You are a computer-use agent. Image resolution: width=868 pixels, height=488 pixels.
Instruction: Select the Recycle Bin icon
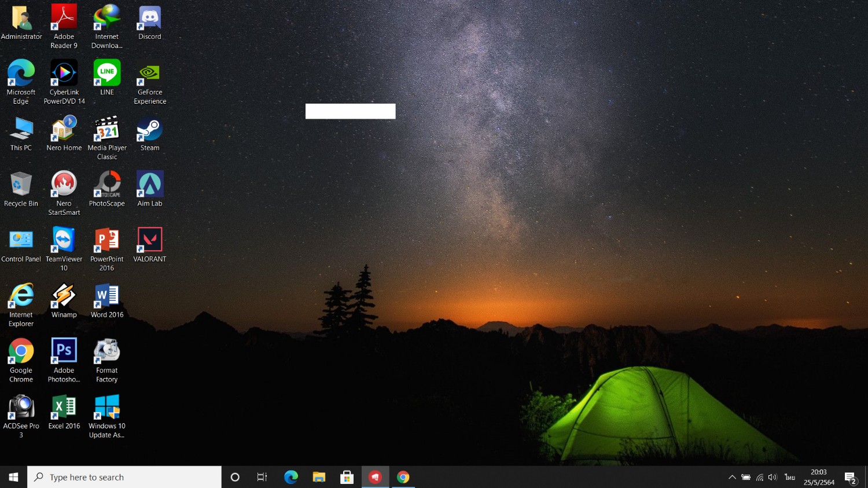pyautogui.click(x=21, y=189)
